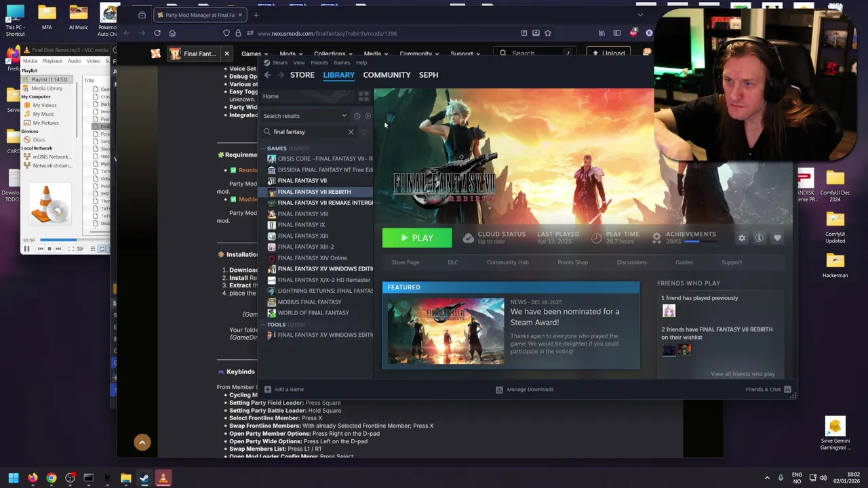Viewport: 868px width, 488px height.
Task: Click the Nexus Upload button
Action: [609, 54]
